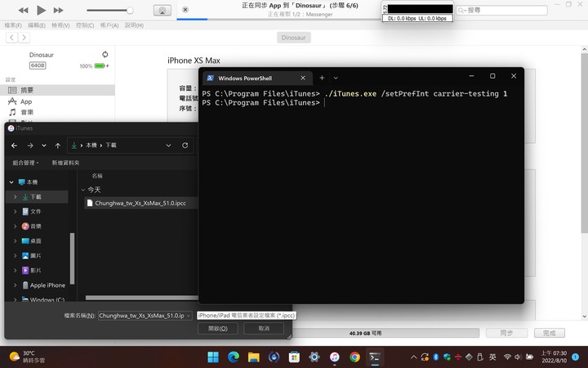Viewport: 588px width, 368px height.
Task: Click the sync icon next to Dinosaur
Action: 105,55
